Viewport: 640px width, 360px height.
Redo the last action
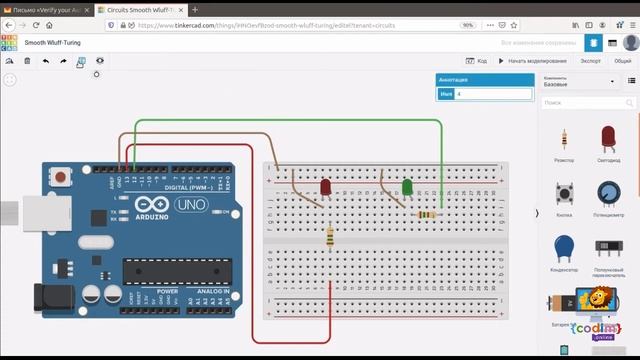[63, 61]
